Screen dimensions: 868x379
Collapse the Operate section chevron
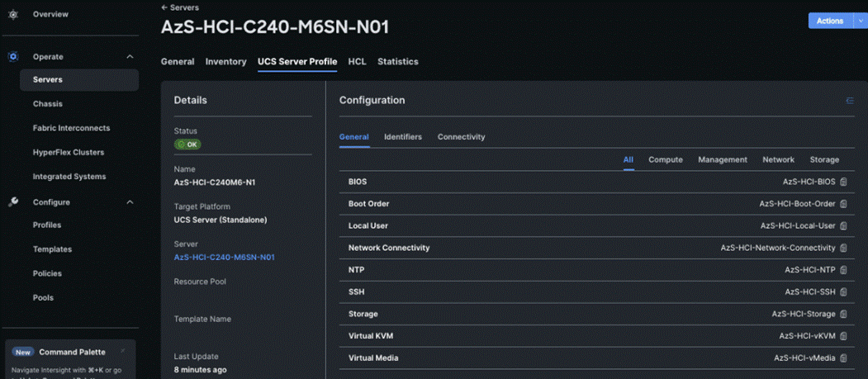click(130, 56)
